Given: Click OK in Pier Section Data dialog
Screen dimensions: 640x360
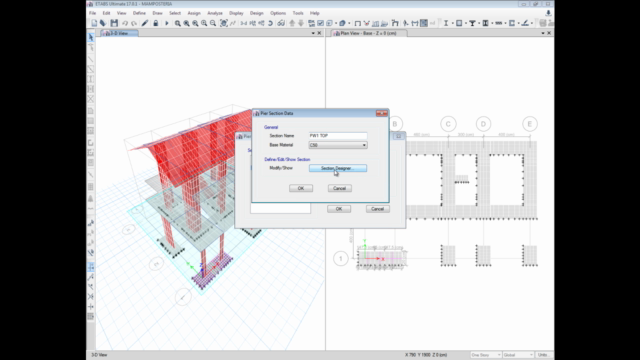Looking at the screenshot, I should 301,188.
